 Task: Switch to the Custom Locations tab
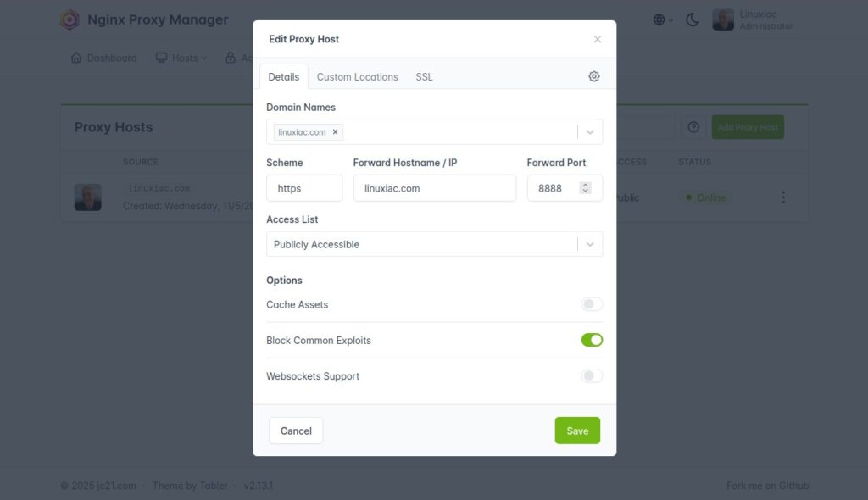[357, 76]
